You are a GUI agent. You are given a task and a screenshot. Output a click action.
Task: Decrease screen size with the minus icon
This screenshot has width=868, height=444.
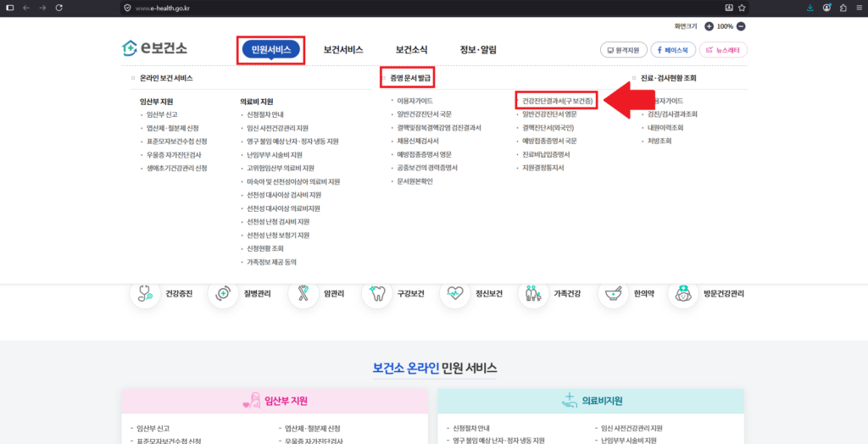pyautogui.click(x=741, y=26)
